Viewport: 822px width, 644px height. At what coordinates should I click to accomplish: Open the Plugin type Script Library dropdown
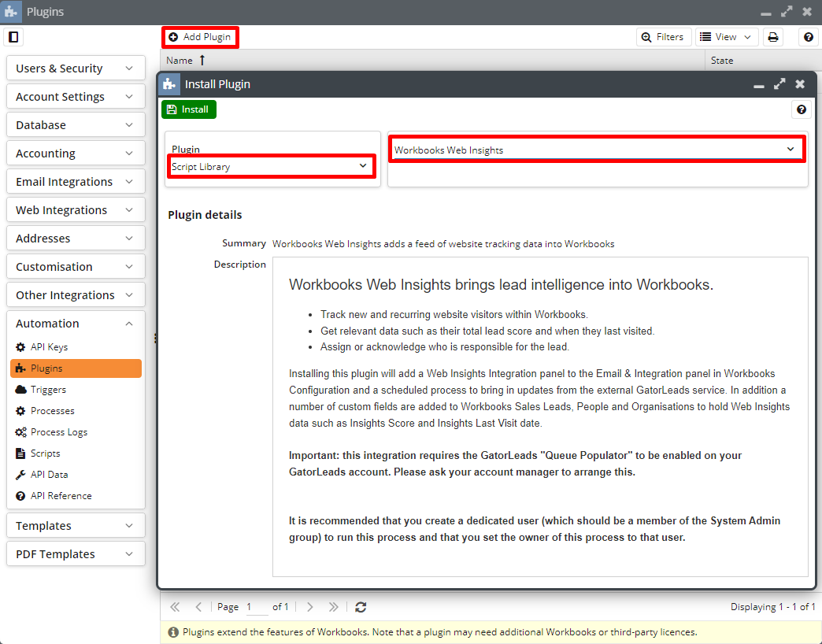pos(271,166)
